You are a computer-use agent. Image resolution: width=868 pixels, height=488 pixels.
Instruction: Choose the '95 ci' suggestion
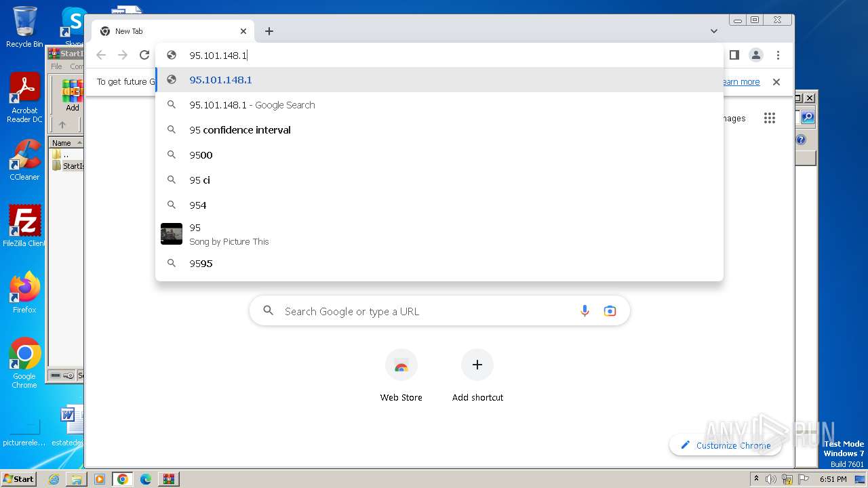pyautogui.click(x=439, y=180)
